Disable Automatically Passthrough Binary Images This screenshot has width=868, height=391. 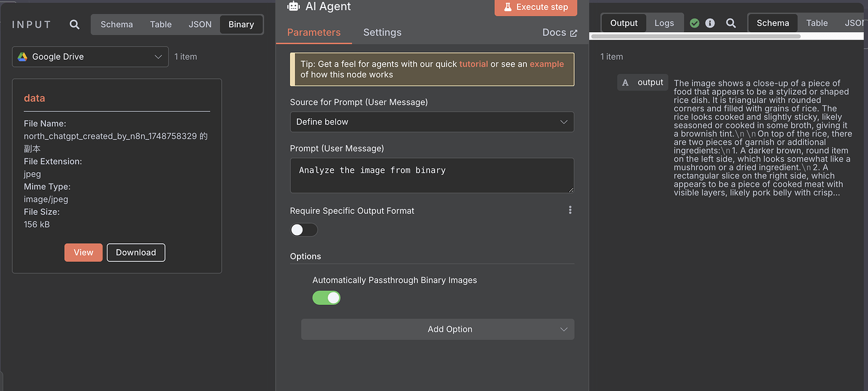tap(326, 297)
